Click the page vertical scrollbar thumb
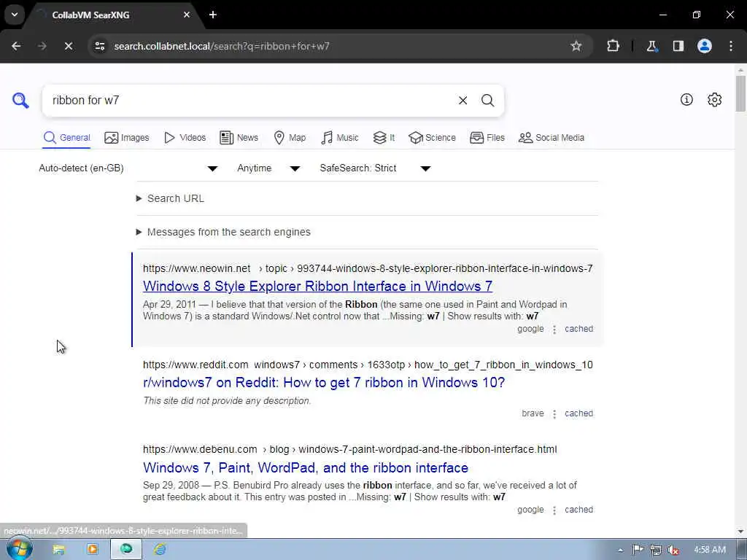Image resolution: width=747 pixels, height=560 pixels. (740, 93)
